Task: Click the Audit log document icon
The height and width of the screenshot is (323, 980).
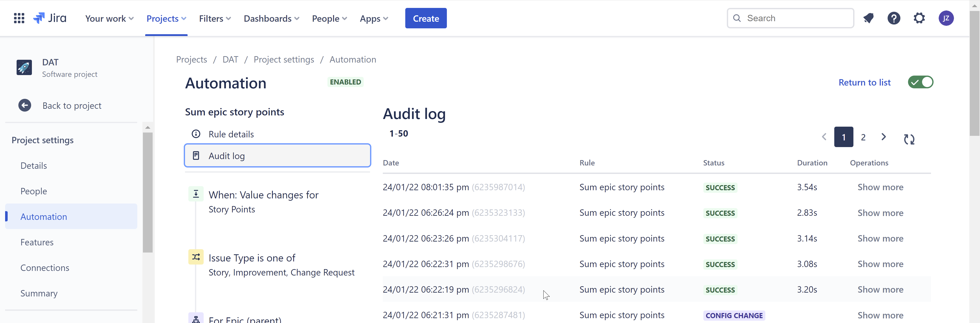Action: (x=196, y=155)
